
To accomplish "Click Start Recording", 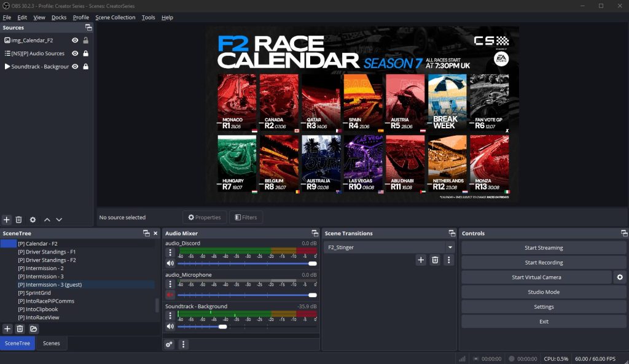I will (x=544, y=263).
